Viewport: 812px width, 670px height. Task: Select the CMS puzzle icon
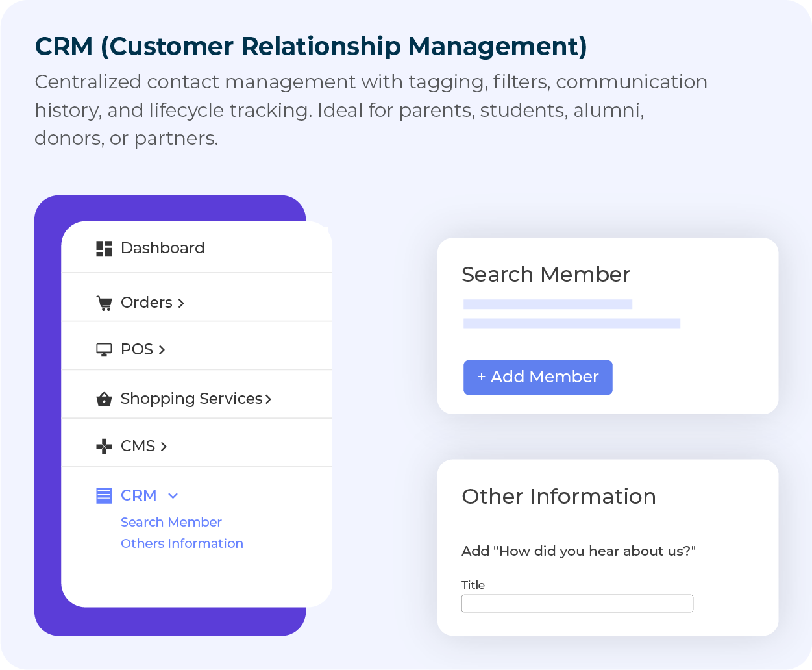[105, 446]
